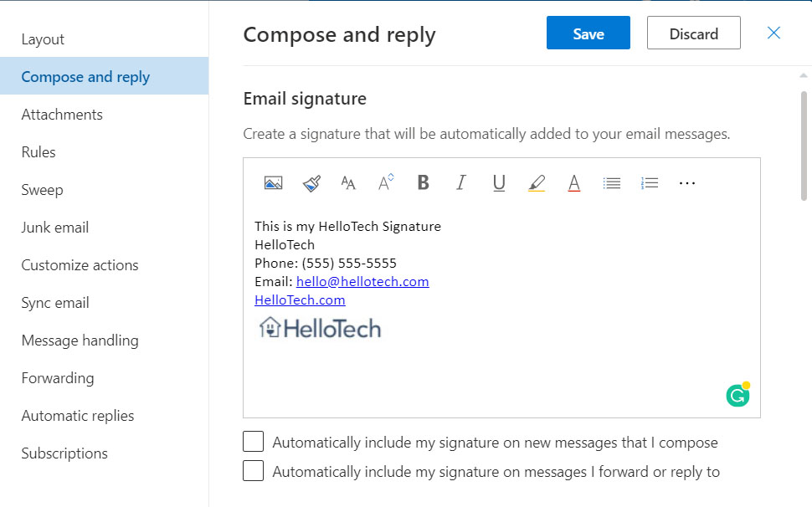Select the Format painter tool
Viewport: 812px width, 507px height.
[311, 183]
